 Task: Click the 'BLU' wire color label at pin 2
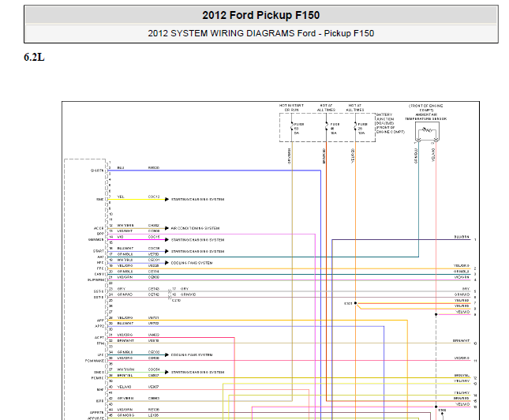[x=121, y=168]
